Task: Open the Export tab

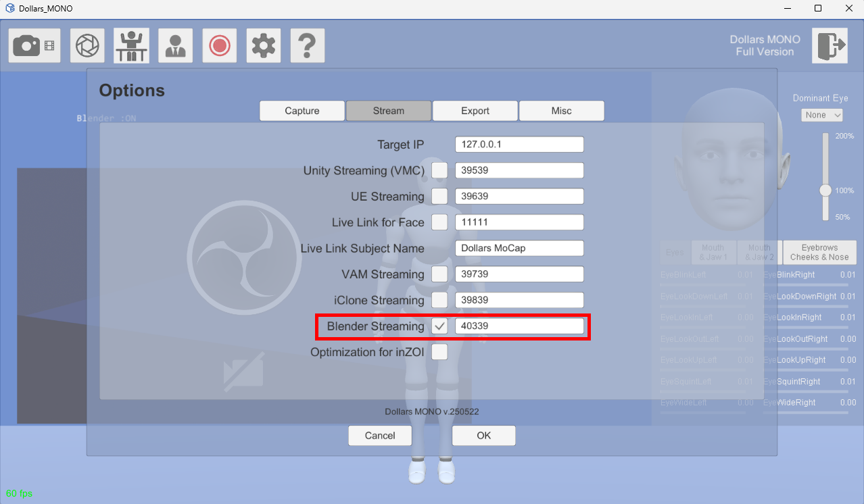Action: pos(475,111)
